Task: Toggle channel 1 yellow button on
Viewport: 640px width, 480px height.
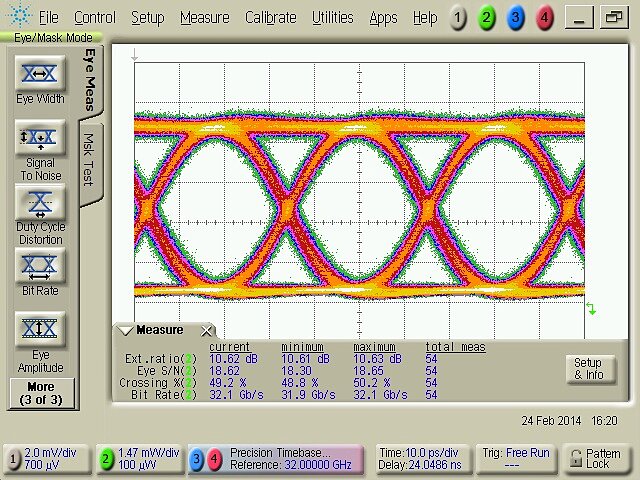Action: pos(457,18)
